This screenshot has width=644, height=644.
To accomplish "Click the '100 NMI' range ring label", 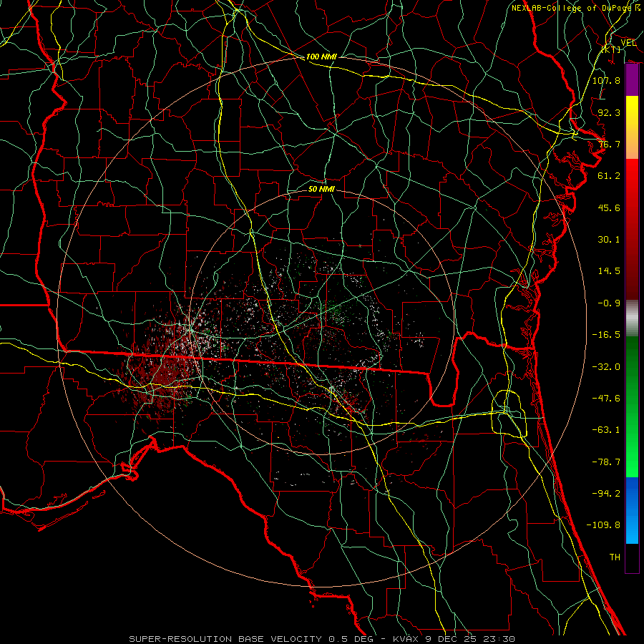I will pos(321,57).
